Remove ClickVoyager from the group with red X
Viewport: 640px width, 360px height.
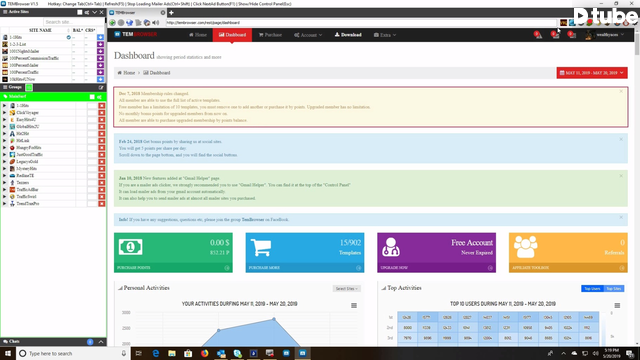point(102,113)
